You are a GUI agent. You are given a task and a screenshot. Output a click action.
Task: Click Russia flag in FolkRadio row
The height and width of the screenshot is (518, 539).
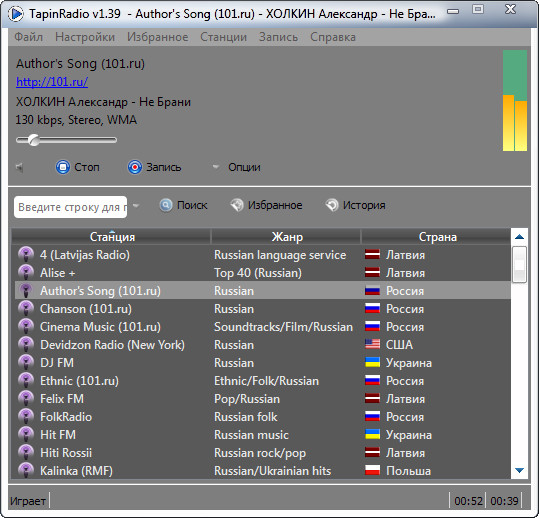(372, 417)
